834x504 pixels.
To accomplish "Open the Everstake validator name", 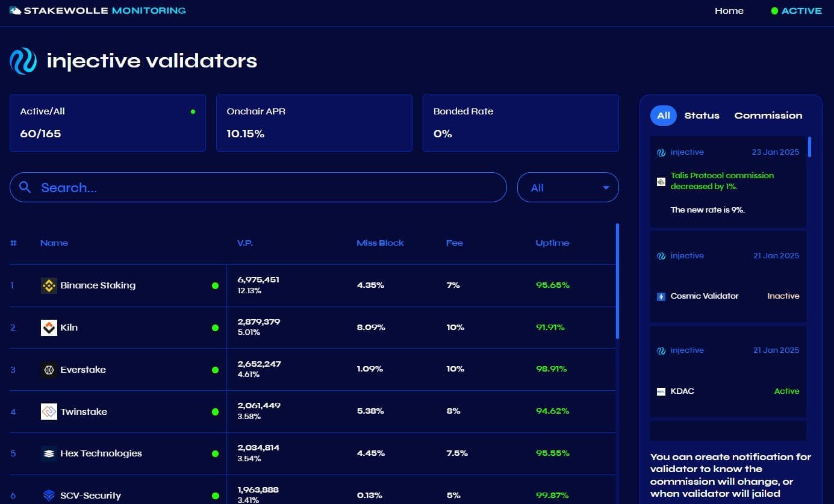I will (x=83, y=370).
